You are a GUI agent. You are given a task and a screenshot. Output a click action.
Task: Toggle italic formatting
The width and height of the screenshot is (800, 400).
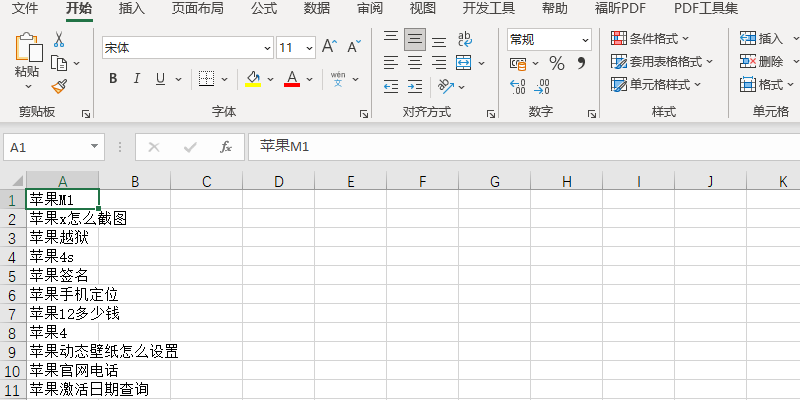[x=136, y=79]
